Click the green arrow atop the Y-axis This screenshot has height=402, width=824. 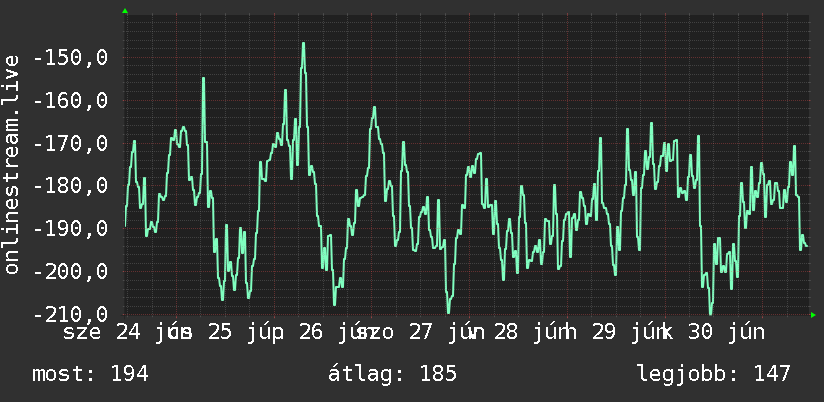pyautogui.click(x=125, y=11)
